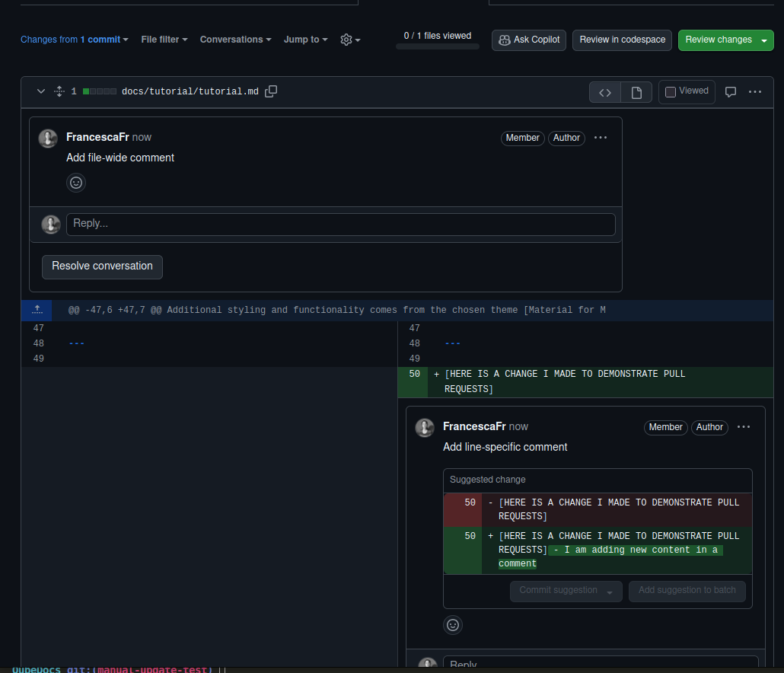The height and width of the screenshot is (673, 784).
Task: Click avatar beside the file-wide Reply field
Action: (x=50, y=225)
